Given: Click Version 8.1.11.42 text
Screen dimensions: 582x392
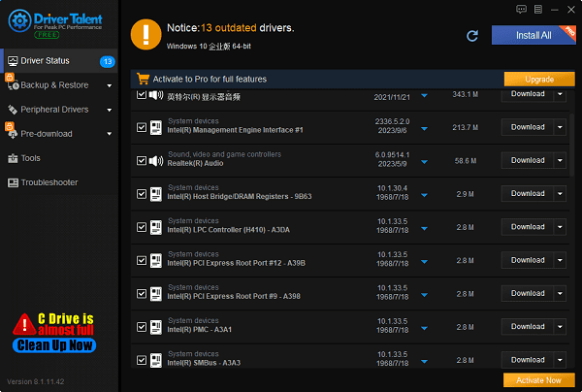Looking at the screenshot, I should (x=36, y=381).
